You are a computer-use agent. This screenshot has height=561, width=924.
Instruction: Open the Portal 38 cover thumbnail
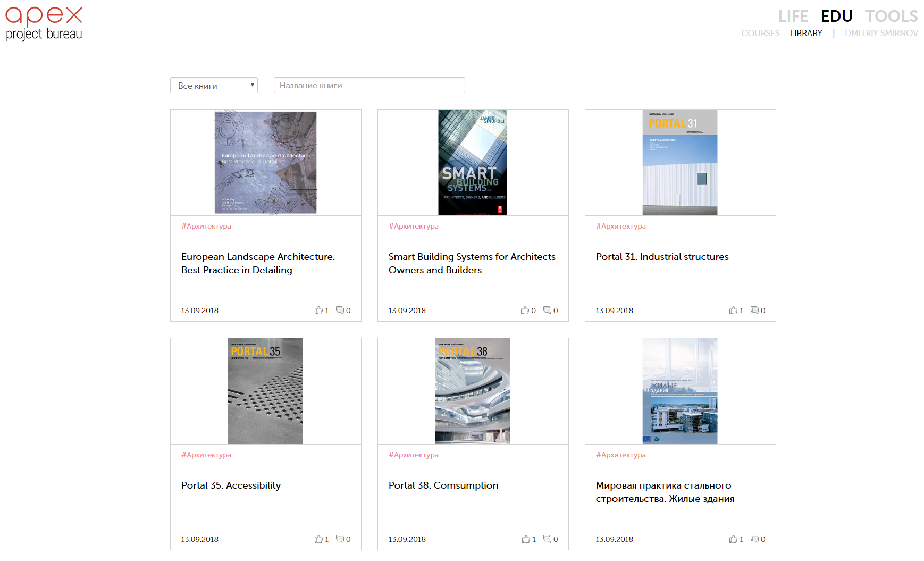point(473,391)
